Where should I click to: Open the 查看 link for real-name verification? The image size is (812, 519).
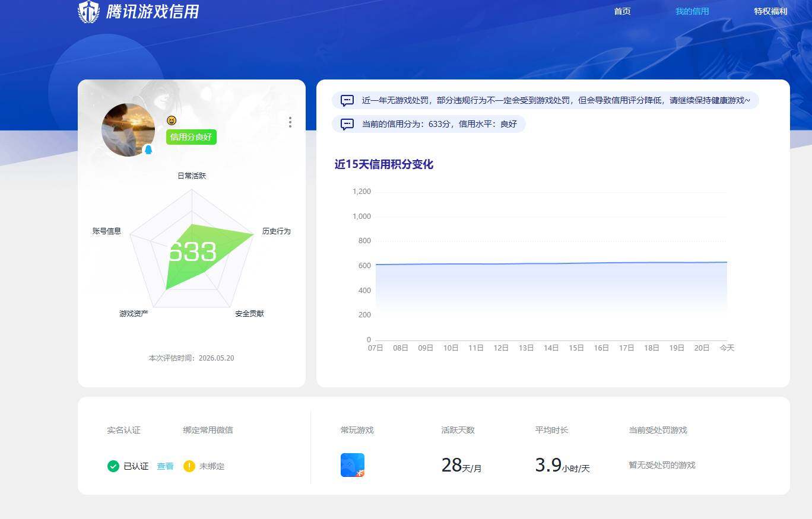pyautogui.click(x=165, y=466)
